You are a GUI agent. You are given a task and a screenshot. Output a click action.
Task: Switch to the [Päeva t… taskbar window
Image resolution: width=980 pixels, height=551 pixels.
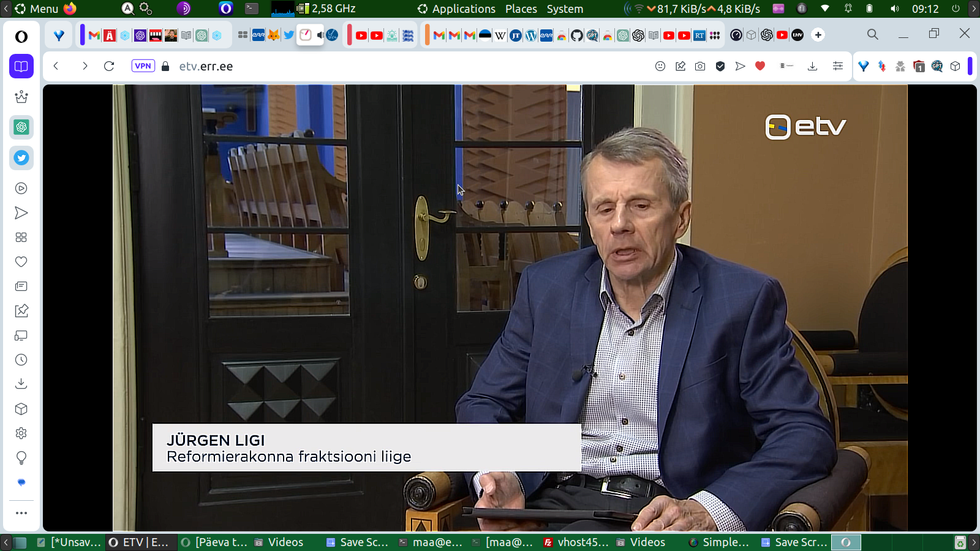coord(214,542)
